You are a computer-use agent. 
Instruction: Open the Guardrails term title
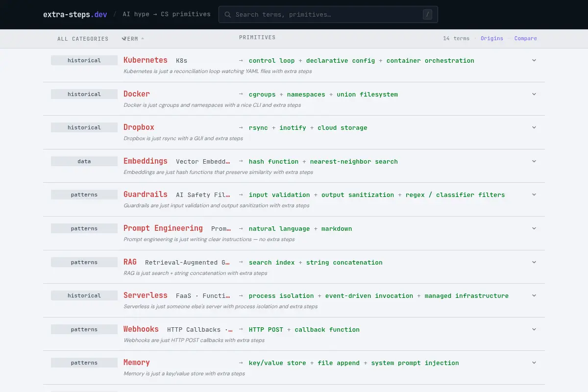(x=146, y=195)
